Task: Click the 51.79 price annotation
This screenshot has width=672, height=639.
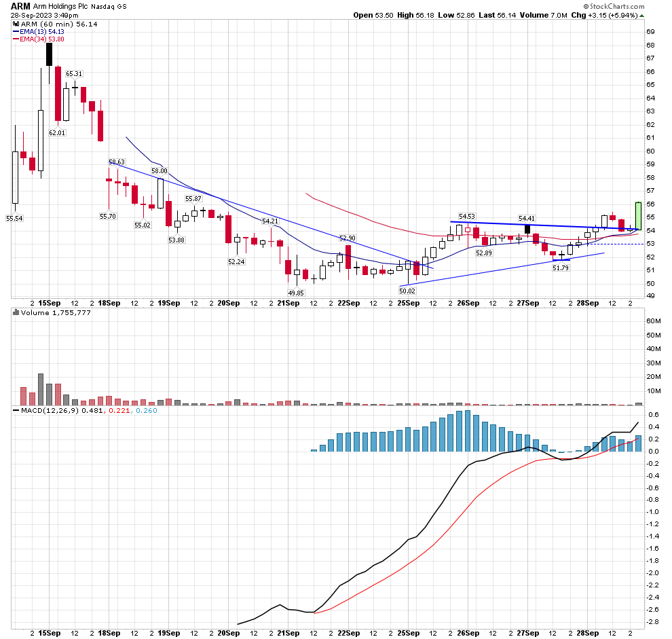Action: [x=561, y=268]
